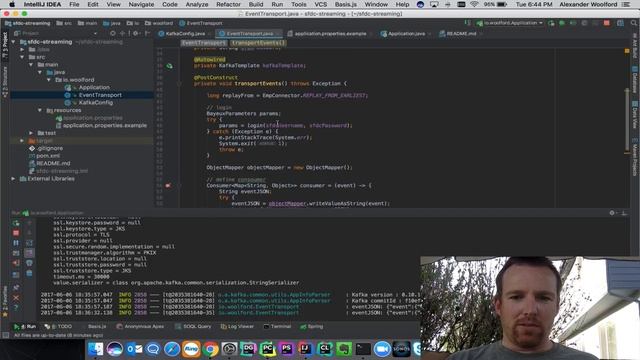The image size is (640, 360).
Task: Expand the test folder arrow
Action: [x=31, y=133]
